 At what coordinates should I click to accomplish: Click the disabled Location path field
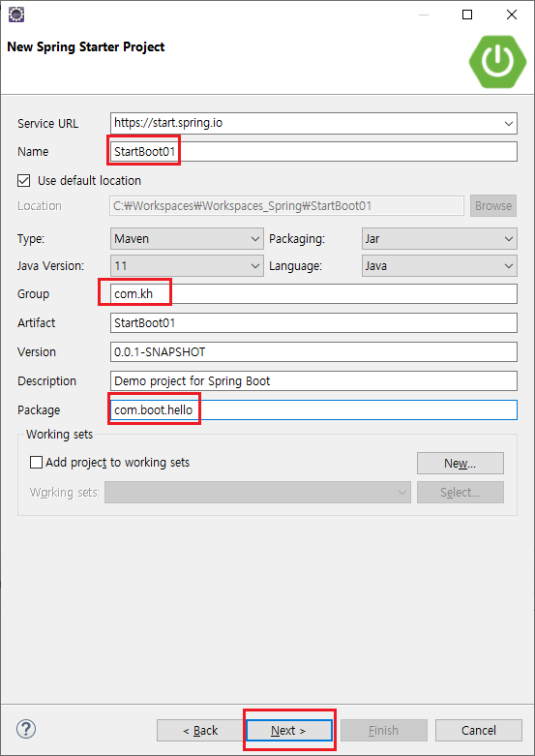click(286, 206)
